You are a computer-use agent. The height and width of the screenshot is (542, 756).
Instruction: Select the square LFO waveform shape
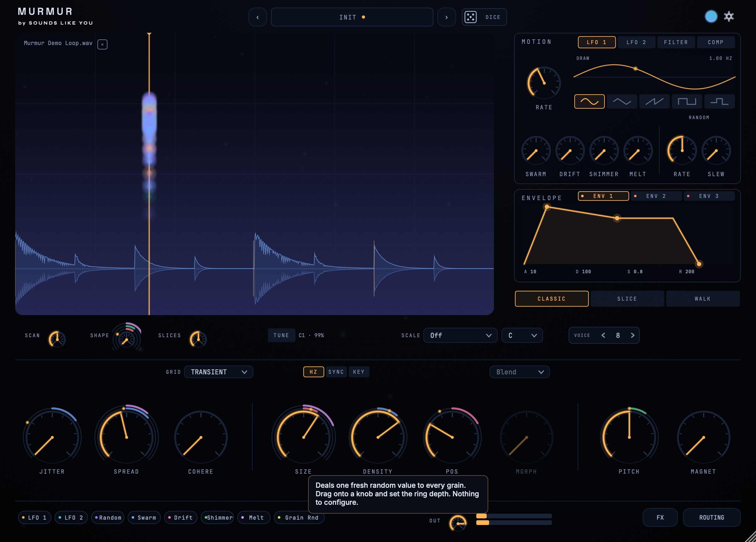(x=687, y=101)
